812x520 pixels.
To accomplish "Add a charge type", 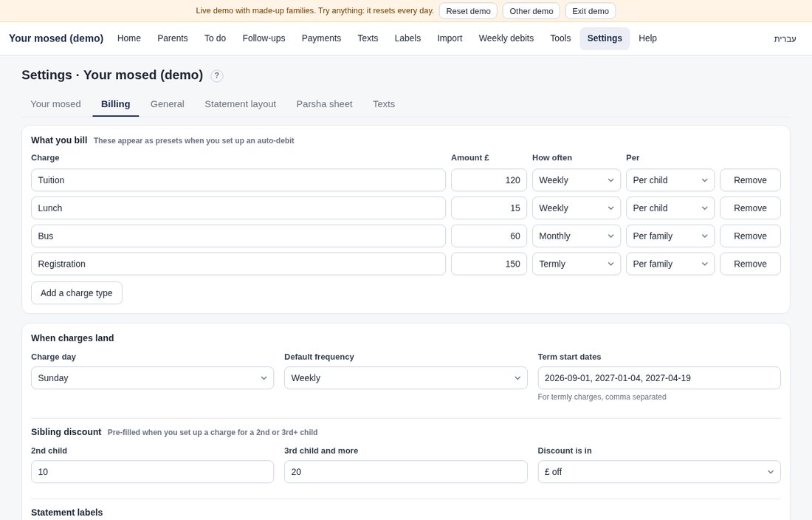I will (x=77, y=293).
